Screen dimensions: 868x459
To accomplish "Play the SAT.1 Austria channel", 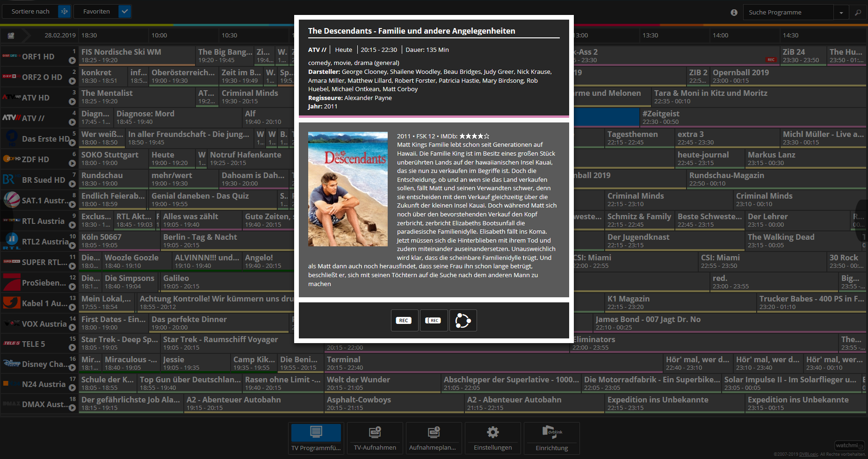I will [x=72, y=204].
